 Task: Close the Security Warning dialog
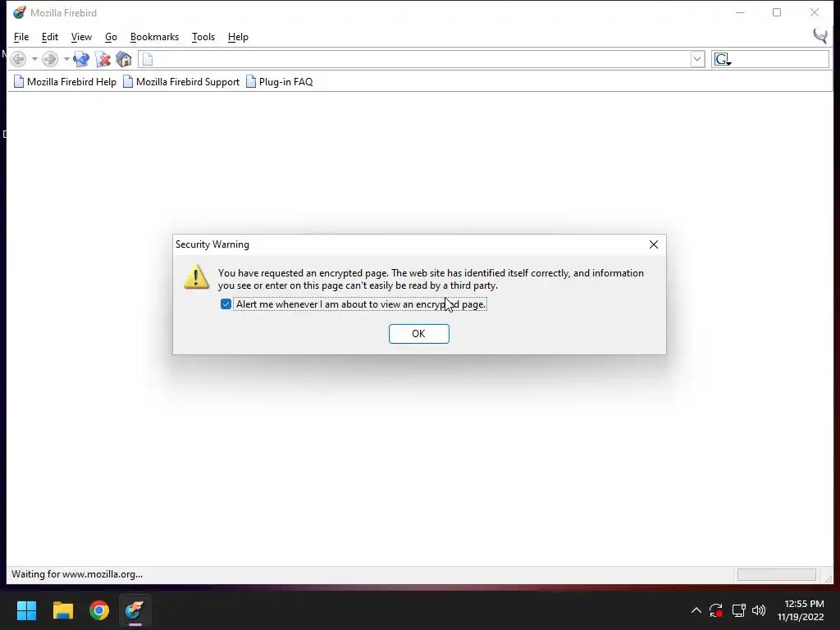(x=654, y=244)
